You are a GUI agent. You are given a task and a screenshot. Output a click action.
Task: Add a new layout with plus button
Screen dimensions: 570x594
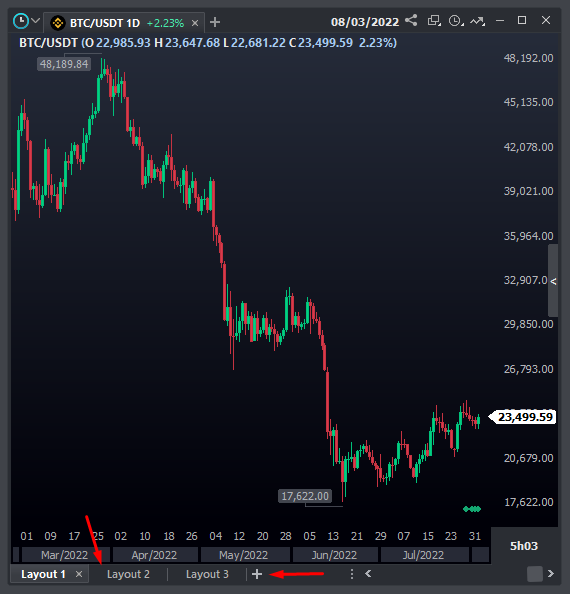click(x=257, y=574)
